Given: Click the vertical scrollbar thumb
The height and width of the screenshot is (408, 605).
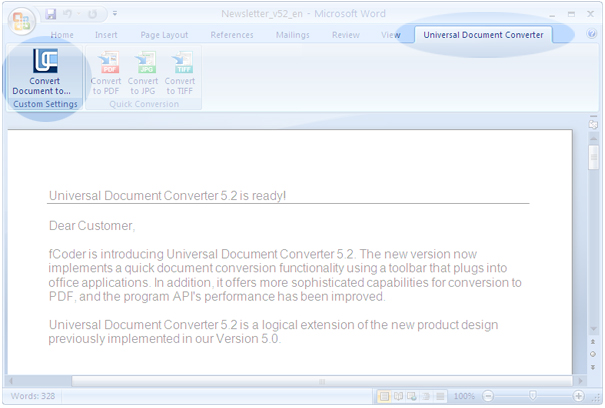Looking at the screenshot, I should tap(593, 157).
